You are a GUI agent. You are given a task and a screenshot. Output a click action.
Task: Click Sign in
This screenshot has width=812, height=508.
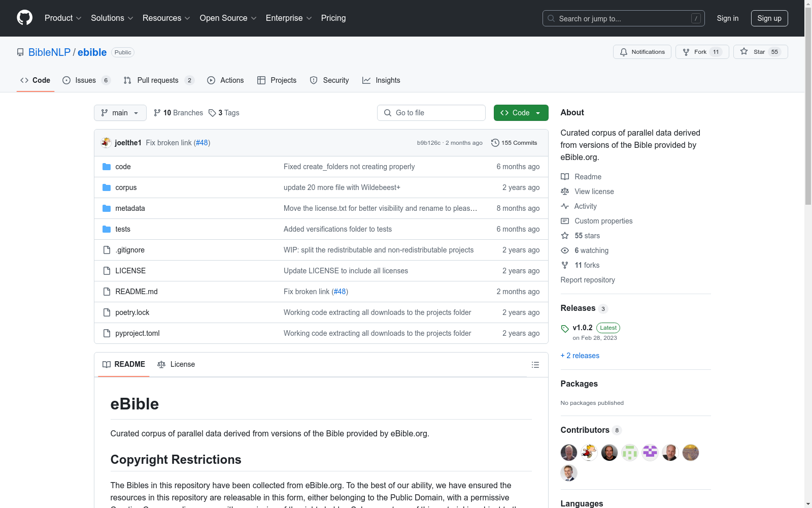point(728,18)
